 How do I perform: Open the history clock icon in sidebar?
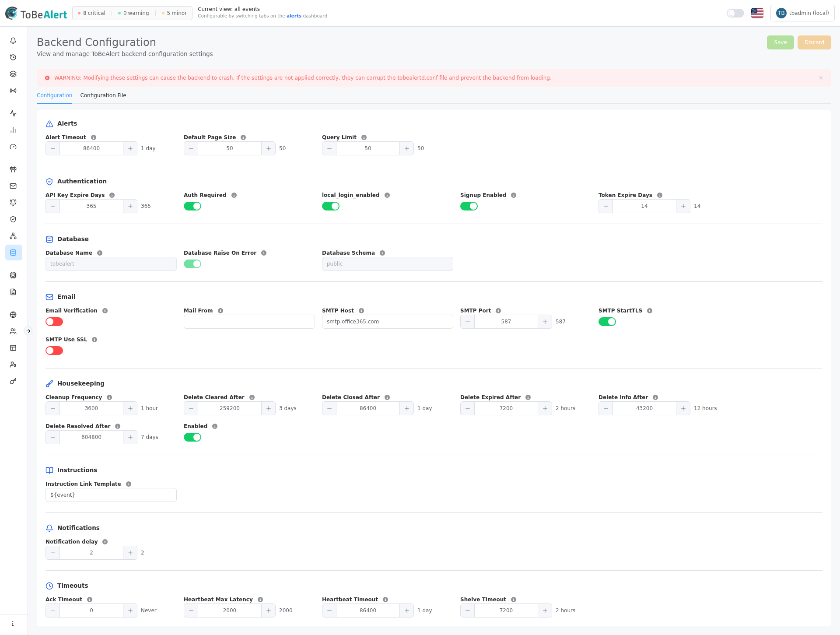(x=13, y=57)
